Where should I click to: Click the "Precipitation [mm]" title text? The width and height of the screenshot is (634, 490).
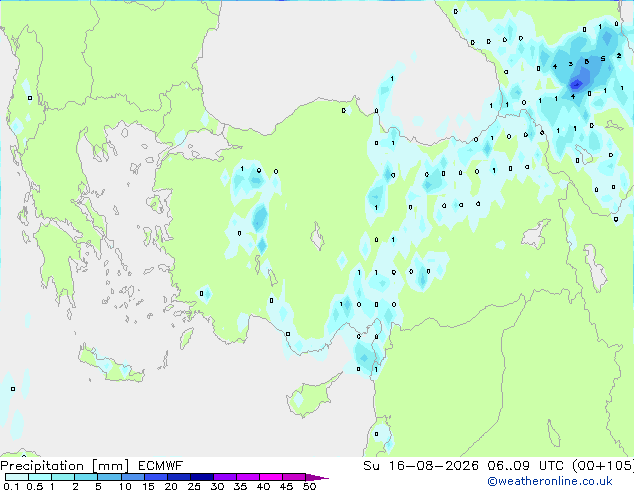tap(64, 466)
